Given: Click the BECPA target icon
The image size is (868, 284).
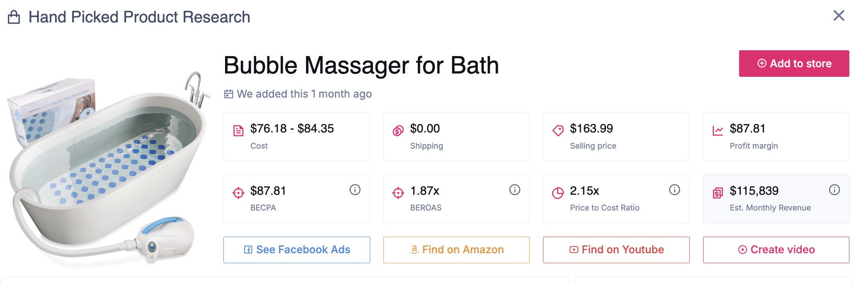Looking at the screenshot, I should [238, 193].
